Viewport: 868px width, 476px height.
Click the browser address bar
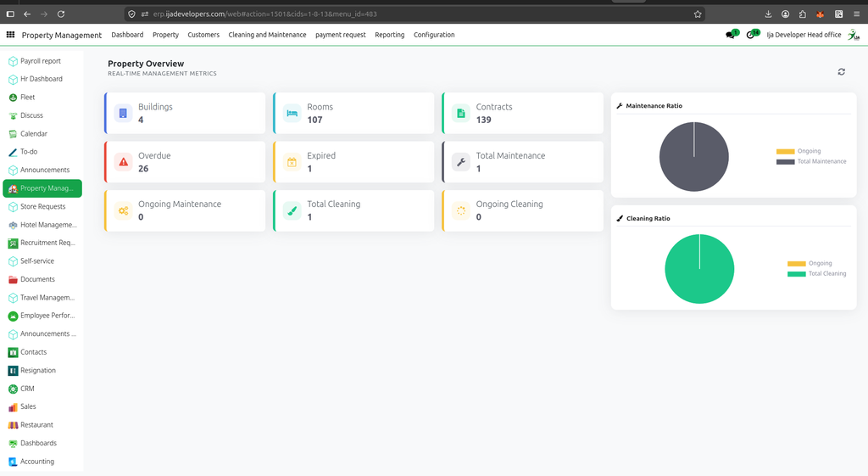tap(415, 14)
